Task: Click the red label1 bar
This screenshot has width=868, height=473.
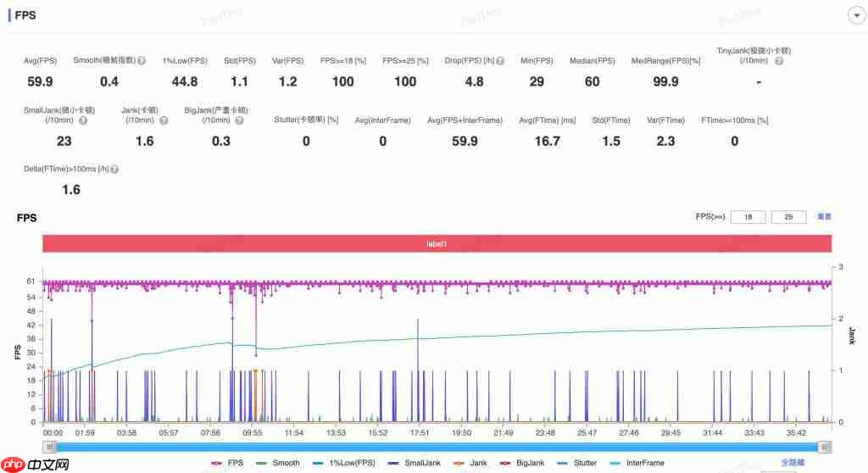Action: pyautogui.click(x=437, y=243)
